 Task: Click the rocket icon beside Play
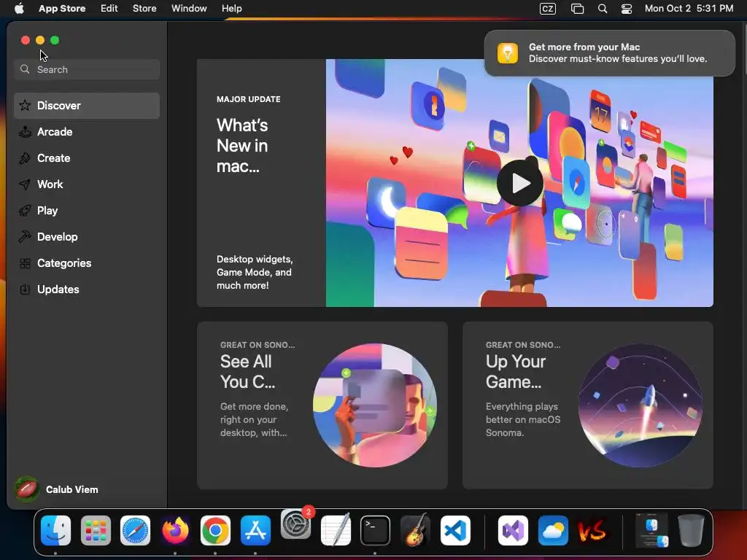[x=25, y=211]
